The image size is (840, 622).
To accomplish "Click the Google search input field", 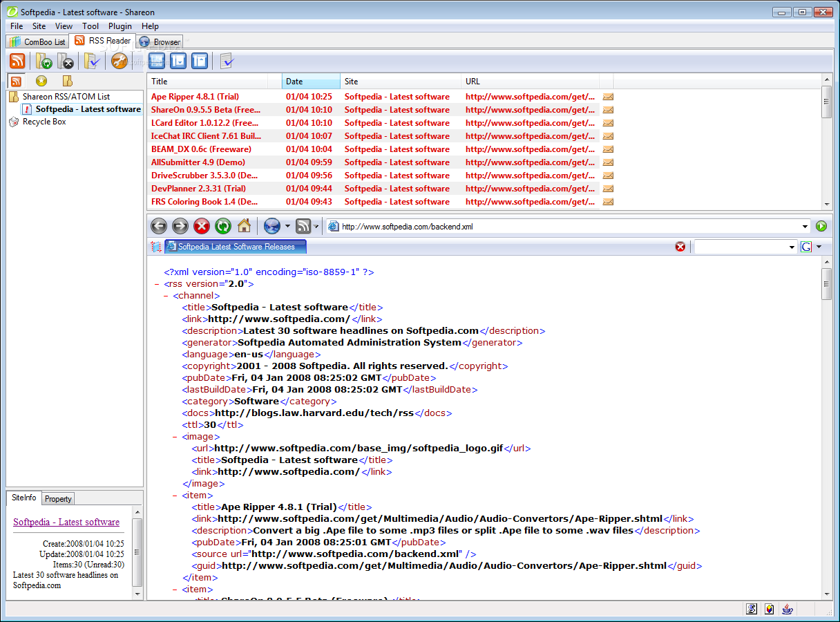I will [740, 247].
